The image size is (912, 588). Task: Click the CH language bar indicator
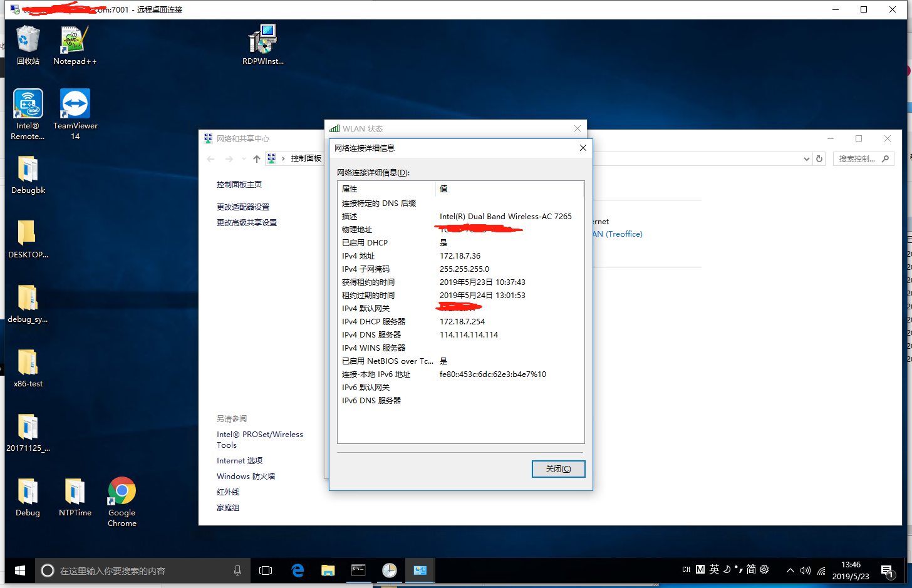coord(687,569)
